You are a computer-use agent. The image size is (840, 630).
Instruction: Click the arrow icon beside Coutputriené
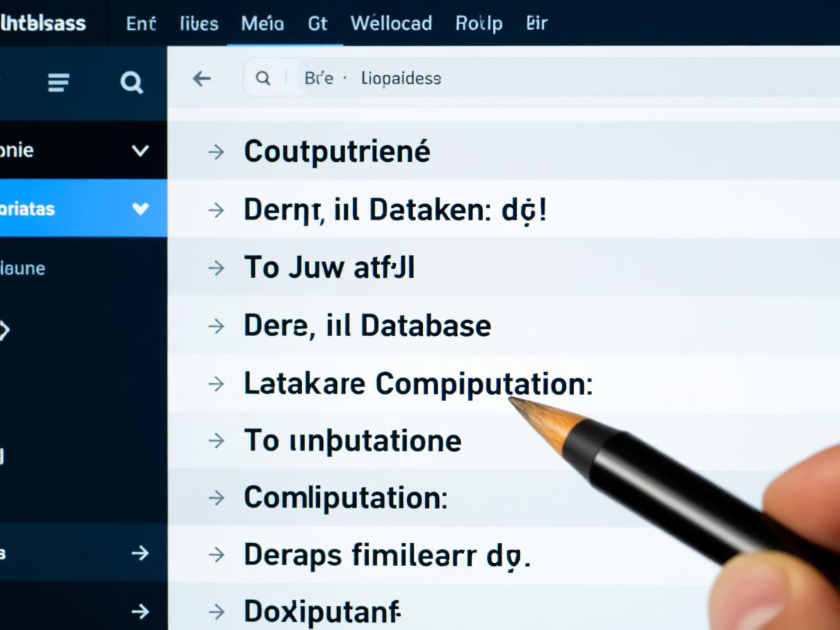216,152
